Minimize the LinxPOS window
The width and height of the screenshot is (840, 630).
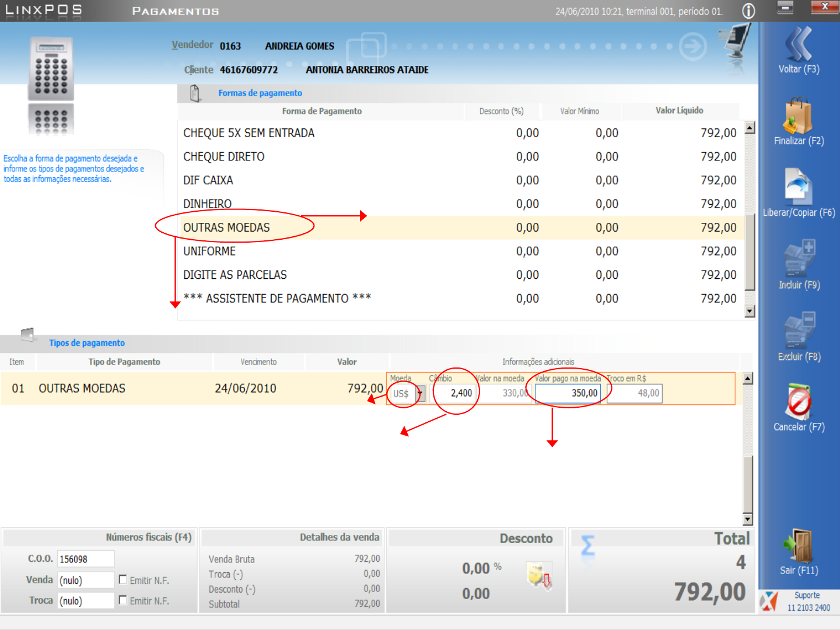(x=785, y=7)
